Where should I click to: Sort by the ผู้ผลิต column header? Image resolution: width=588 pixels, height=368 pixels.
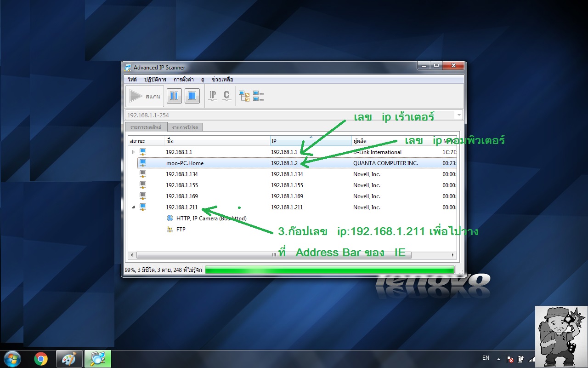tap(396, 141)
